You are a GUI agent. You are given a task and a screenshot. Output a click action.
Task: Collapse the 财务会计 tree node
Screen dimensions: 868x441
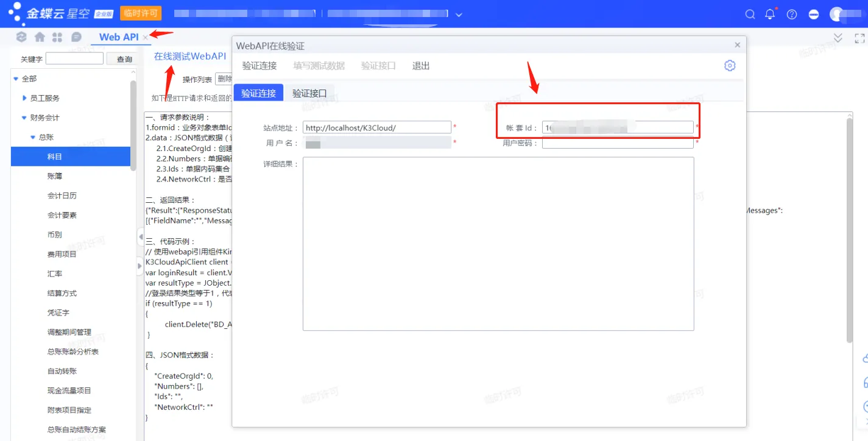pyautogui.click(x=24, y=118)
